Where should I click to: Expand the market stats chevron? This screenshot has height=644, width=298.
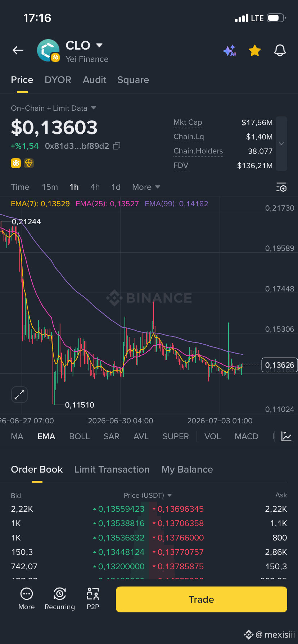coord(281,144)
